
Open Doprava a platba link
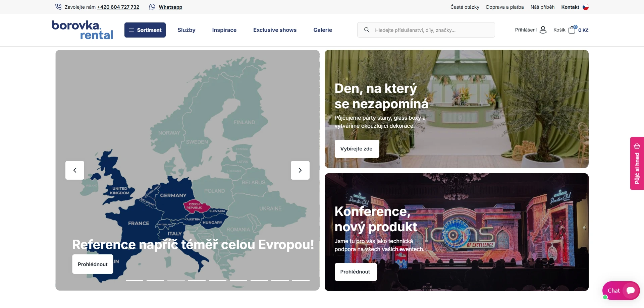[x=505, y=7]
